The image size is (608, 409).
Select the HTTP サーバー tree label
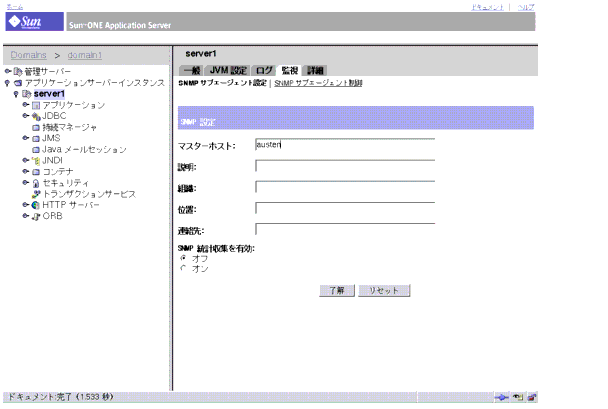[x=71, y=205]
